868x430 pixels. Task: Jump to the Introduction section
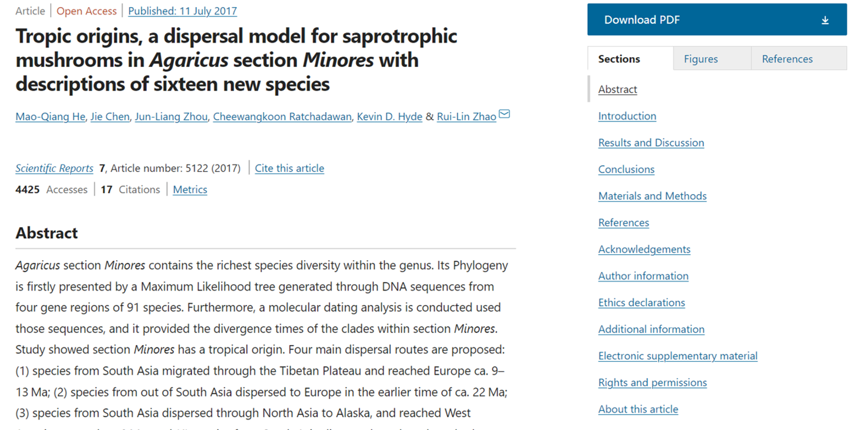click(x=627, y=116)
